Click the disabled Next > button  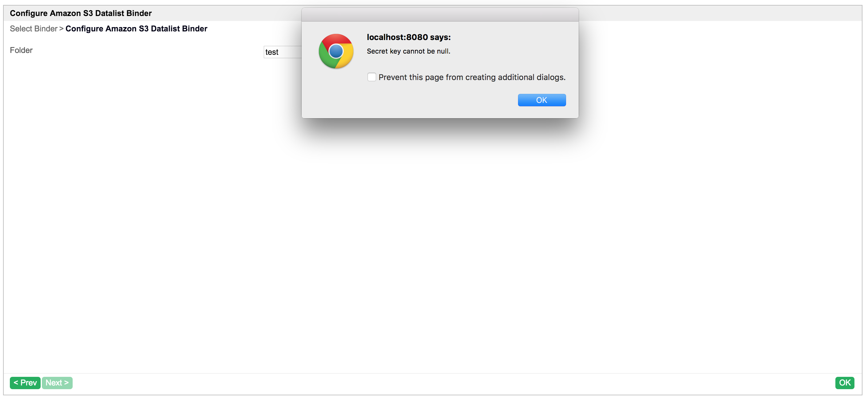[57, 382]
